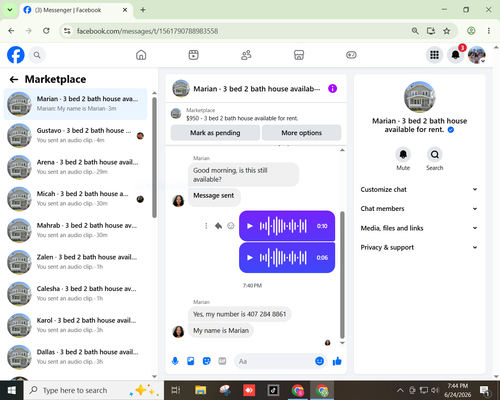
Task: Open more options for the audio message
Action: click(206, 226)
